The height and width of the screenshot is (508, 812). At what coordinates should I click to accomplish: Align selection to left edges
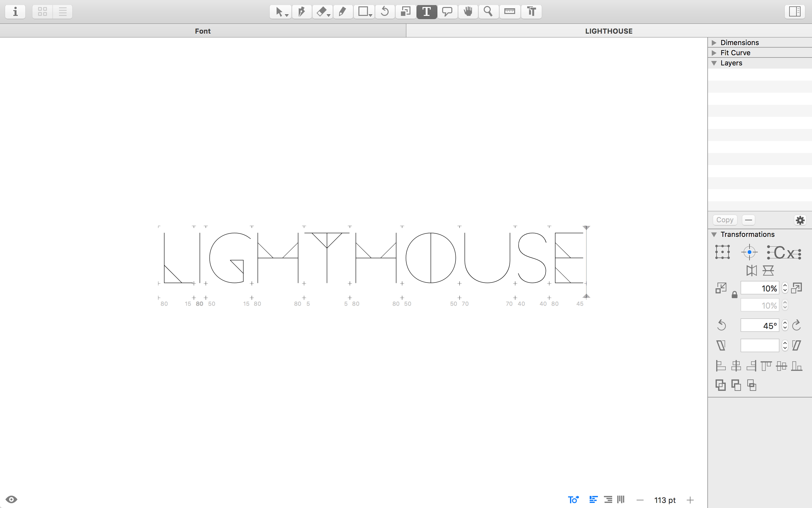coord(720,366)
